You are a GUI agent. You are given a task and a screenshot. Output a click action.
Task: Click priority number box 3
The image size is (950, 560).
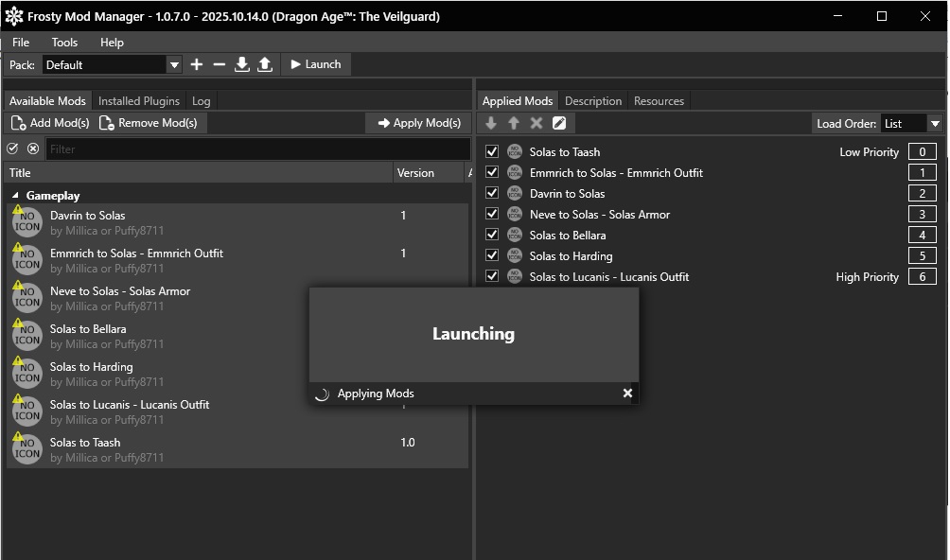click(x=923, y=215)
